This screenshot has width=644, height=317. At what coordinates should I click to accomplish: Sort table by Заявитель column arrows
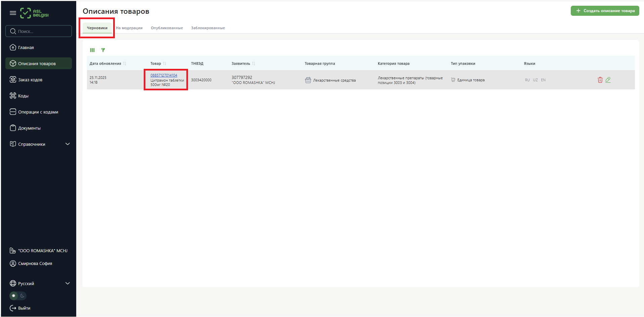pyautogui.click(x=254, y=63)
